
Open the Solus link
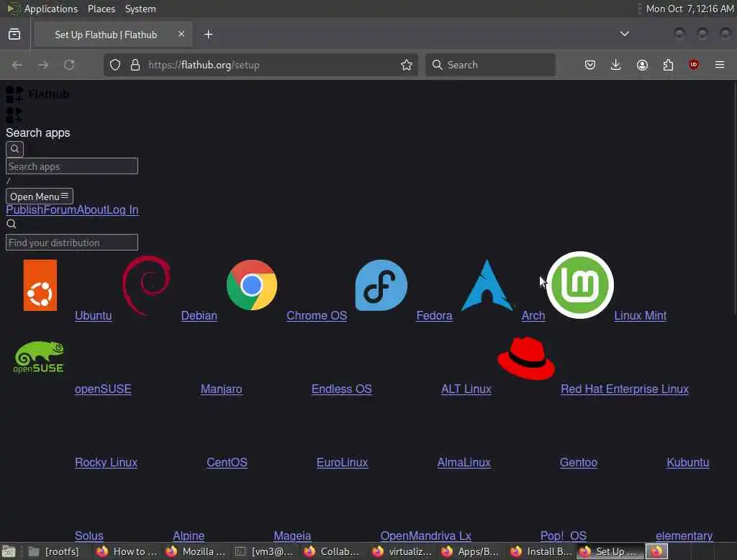[x=89, y=536]
